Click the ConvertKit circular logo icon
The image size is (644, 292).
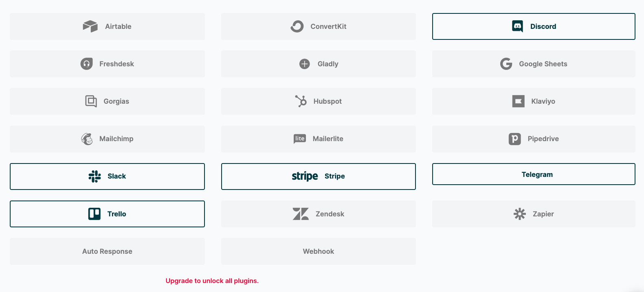pos(297,26)
